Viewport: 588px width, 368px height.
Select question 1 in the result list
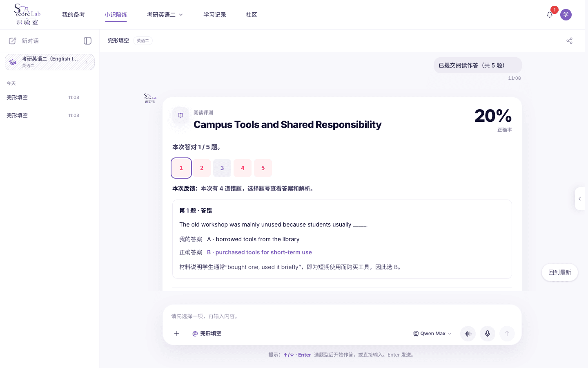181,168
